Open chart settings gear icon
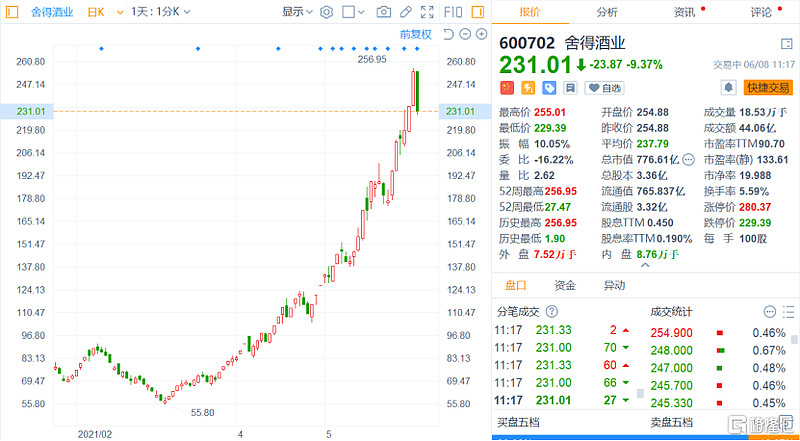 coord(327,12)
